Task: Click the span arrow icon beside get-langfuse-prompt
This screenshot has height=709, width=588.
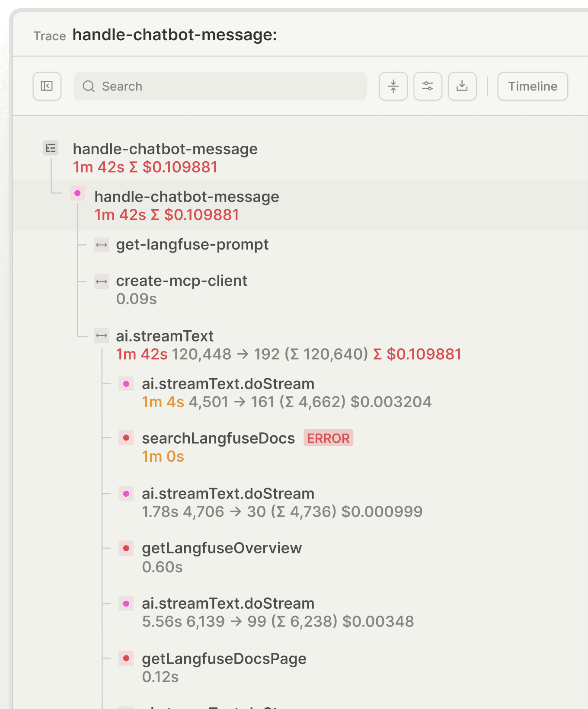Action: click(102, 245)
